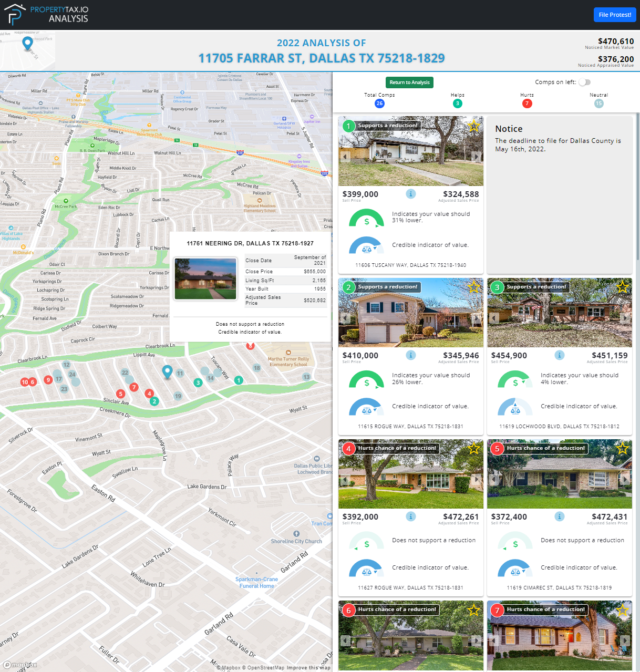Select gray map marker 11
640x672 pixels.
click(180, 374)
